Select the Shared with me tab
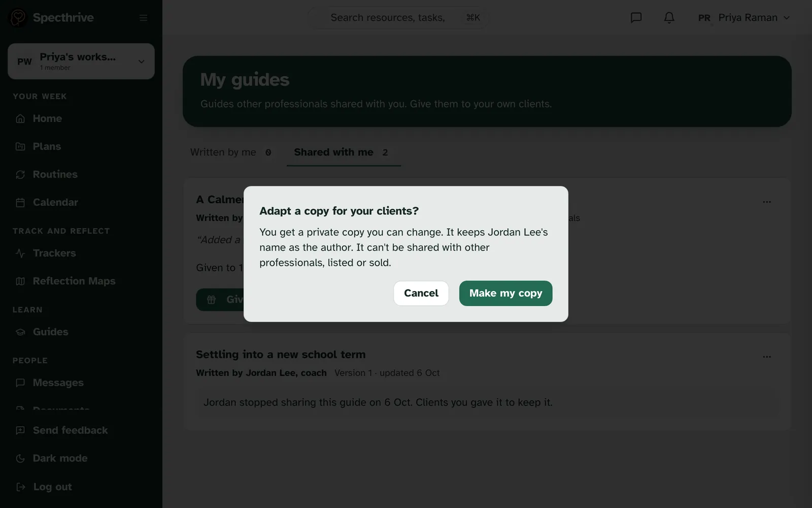 344,152
